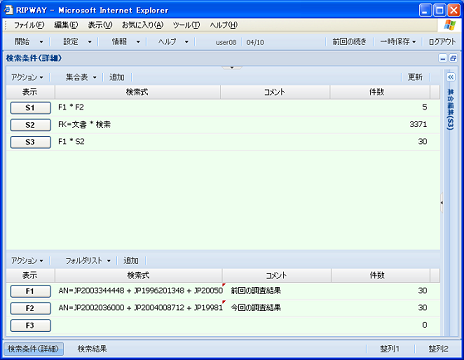Click the comment 今回の調査結果
Screen dimensions: 464x360
click(x=256, y=308)
